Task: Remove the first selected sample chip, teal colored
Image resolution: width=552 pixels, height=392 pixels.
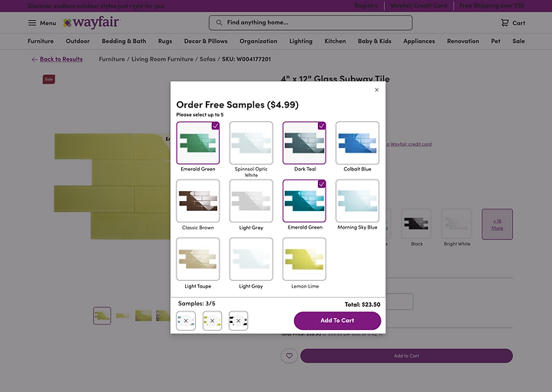Action: point(186,321)
